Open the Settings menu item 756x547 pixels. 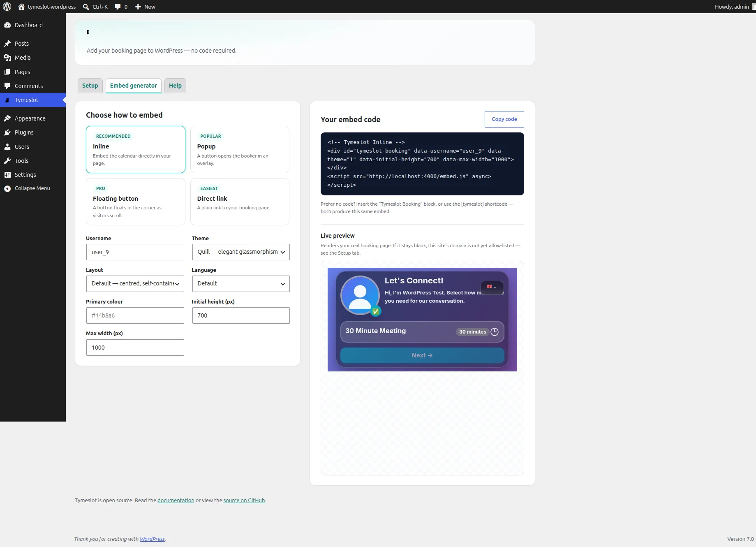pyautogui.click(x=33, y=175)
